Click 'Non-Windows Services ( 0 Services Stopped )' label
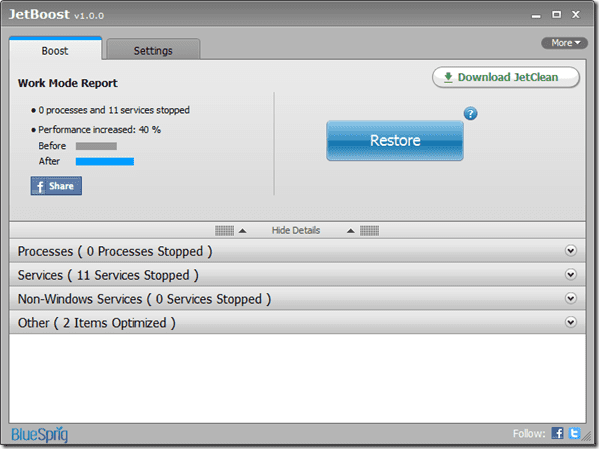Screen dimensions: 599x449 [x=144, y=299]
